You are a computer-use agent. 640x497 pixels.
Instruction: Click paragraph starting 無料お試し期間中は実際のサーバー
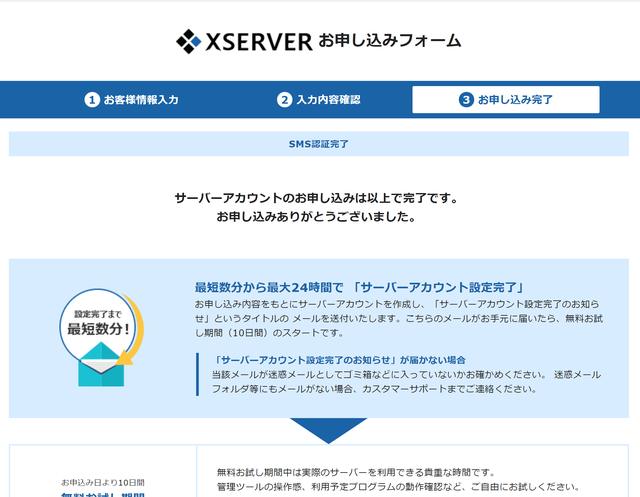coord(398,479)
